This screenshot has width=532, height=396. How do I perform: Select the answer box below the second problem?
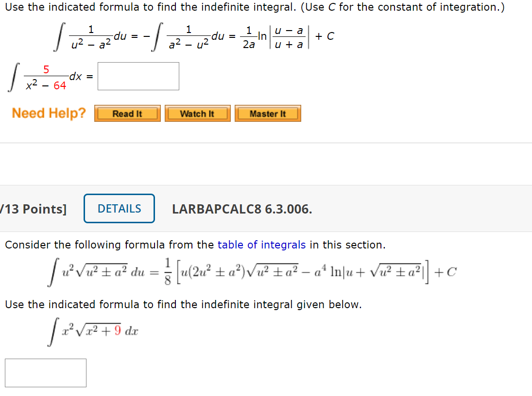tap(45, 373)
